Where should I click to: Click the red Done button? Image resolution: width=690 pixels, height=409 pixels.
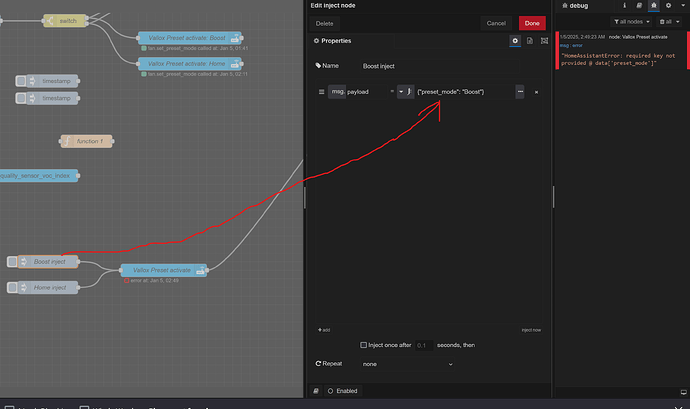coord(532,22)
